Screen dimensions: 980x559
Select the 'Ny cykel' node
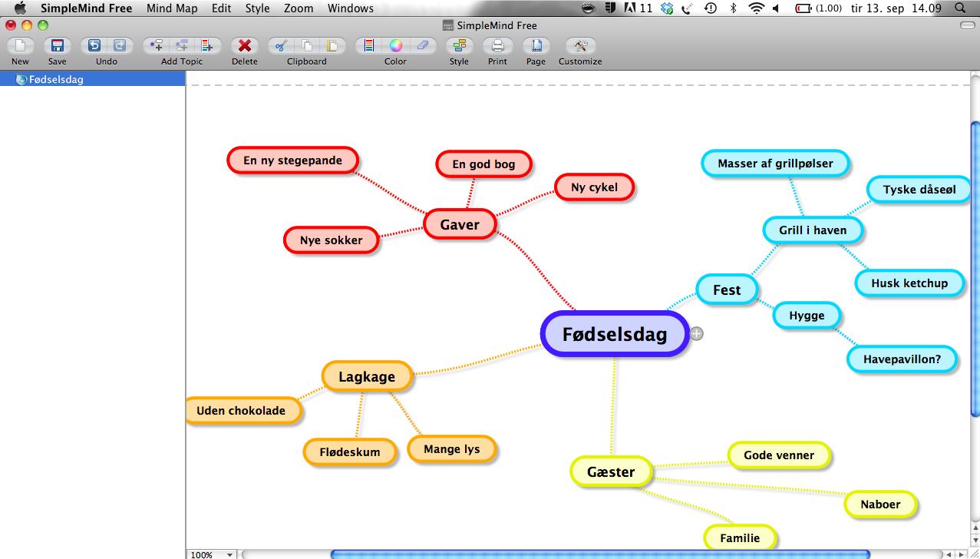pyautogui.click(x=594, y=187)
